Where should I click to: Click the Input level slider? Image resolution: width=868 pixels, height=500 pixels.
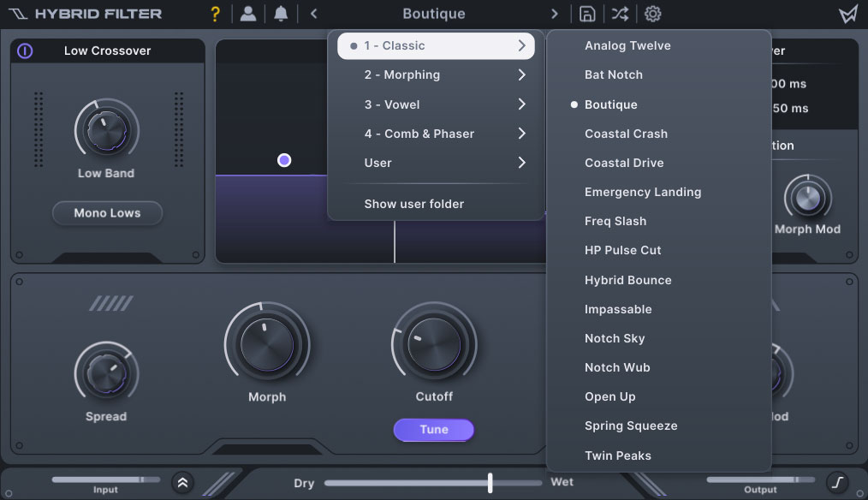click(106, 479)
